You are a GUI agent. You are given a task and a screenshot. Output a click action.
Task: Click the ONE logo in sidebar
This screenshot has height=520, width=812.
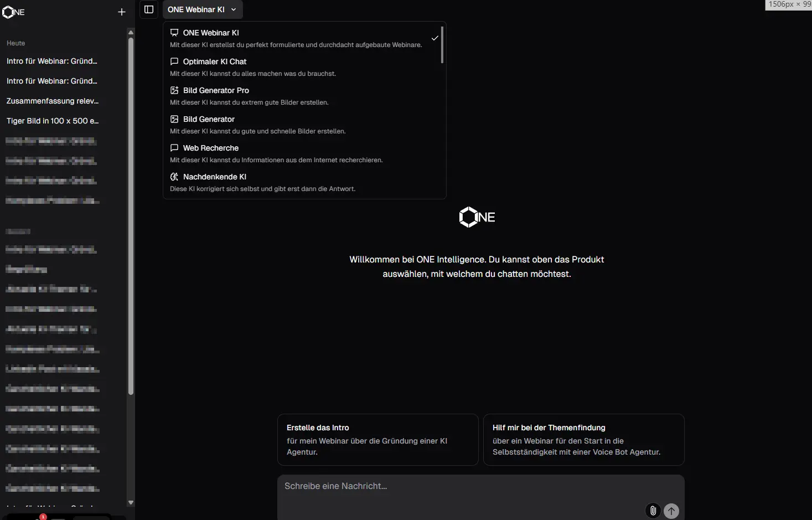14,12
